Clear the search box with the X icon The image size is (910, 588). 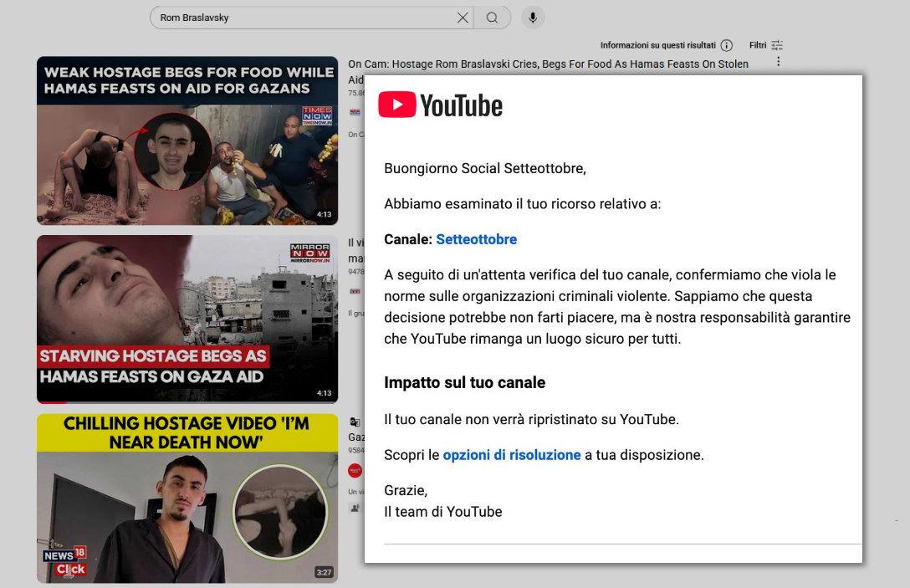click(x=463, y=18)
